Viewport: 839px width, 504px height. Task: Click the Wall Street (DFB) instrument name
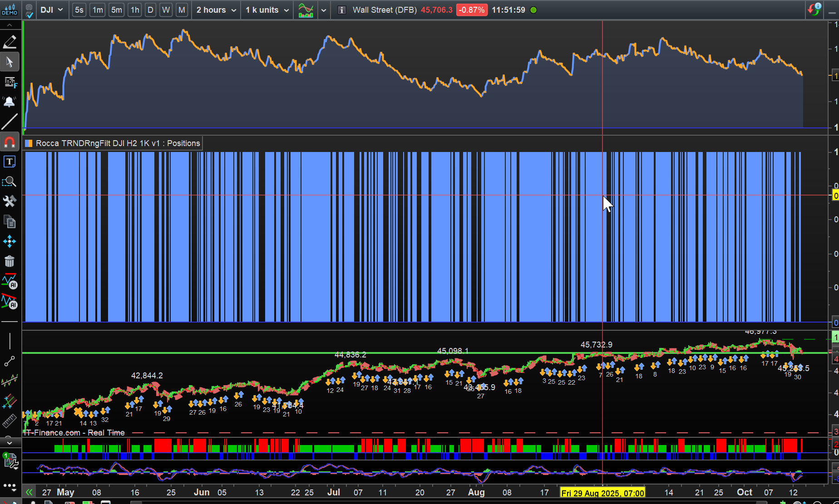[x=385, y=10]
